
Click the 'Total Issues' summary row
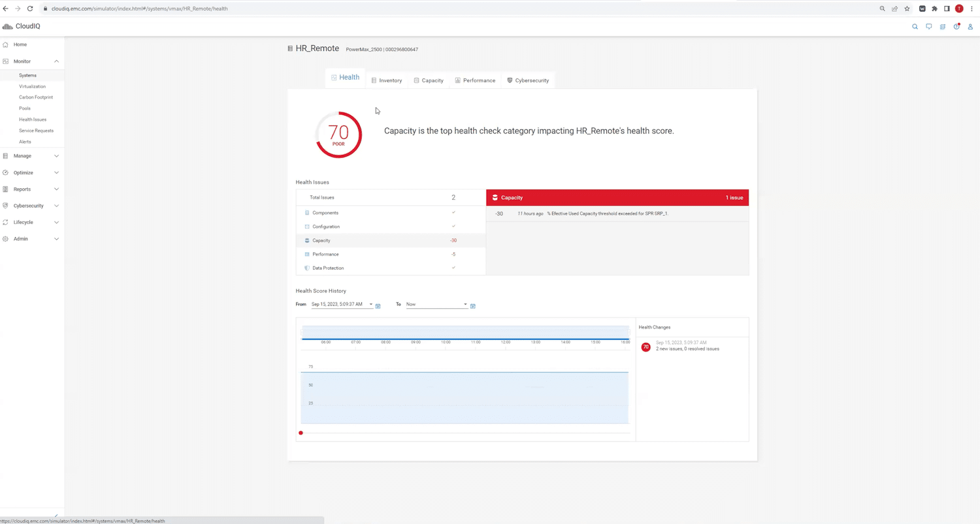[x=391, y=197]
